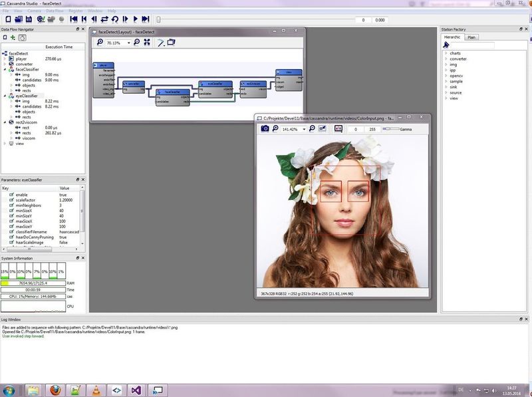The image size is (532, 397).
Task: Toggle the loop playback arrows icon
Action: pyautogui.click(x=104, y=19)
